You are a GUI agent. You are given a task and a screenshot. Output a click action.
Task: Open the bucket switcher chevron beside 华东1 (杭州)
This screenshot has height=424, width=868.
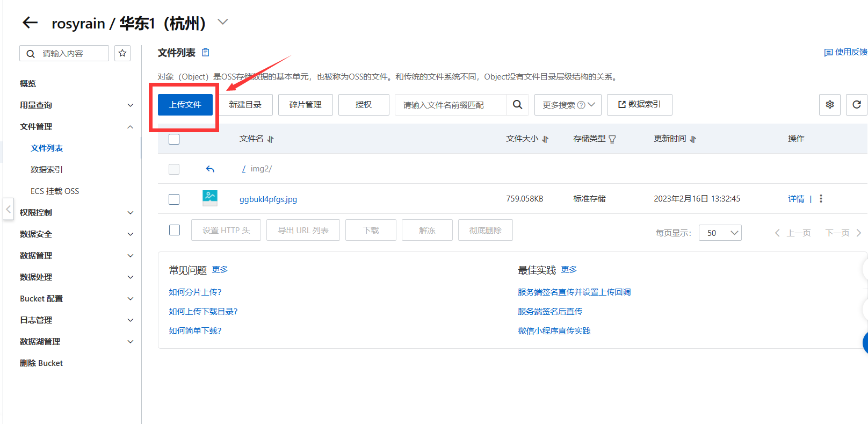223,22
